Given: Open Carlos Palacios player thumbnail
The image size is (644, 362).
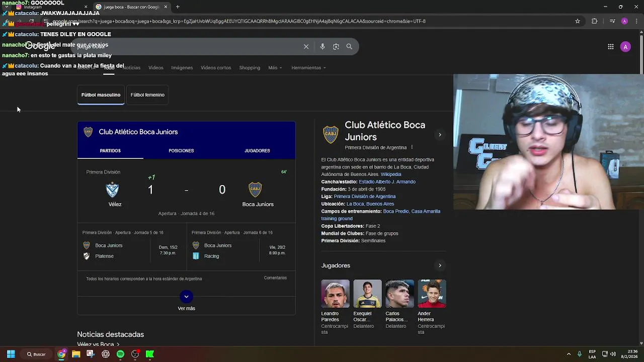Looking at the screenshot, I should [399, 294].
